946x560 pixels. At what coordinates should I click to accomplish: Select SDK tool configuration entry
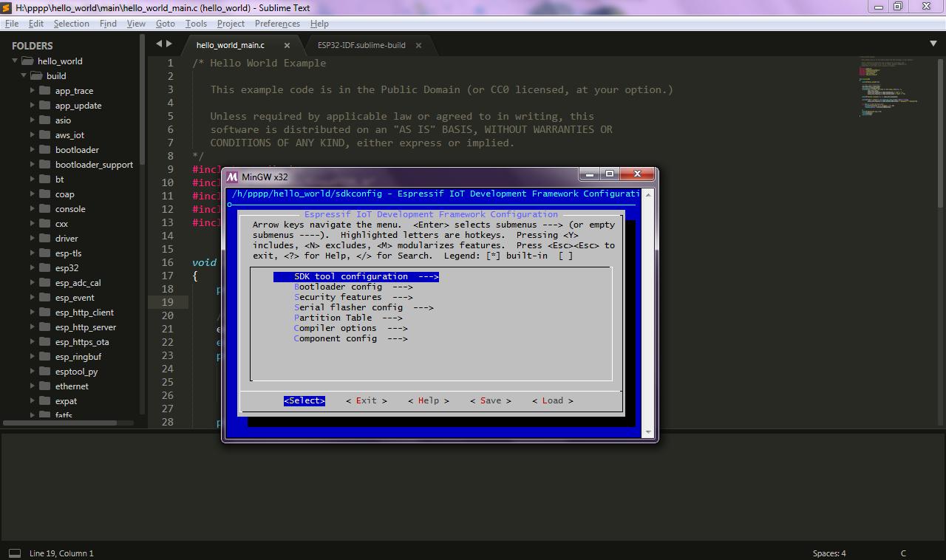point(356,276)
